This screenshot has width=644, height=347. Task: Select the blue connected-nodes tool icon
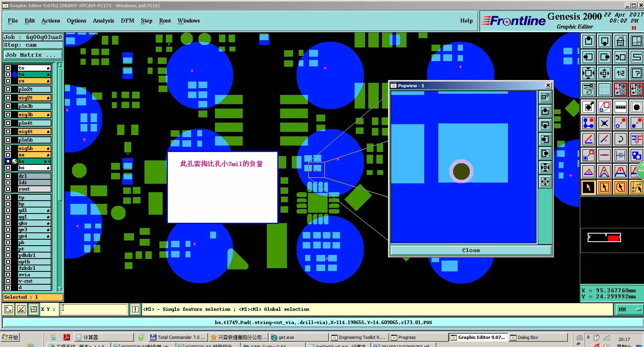588,123
